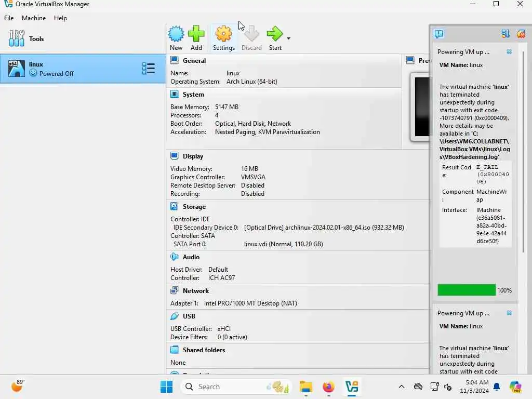Click the Shared folders folder icon
This screenshot has height=399, width=532.
tap(175, 350)
